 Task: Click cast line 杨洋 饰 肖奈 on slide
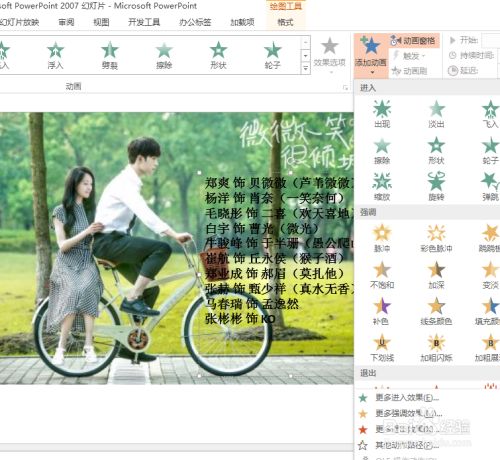(x=275, y=198)
